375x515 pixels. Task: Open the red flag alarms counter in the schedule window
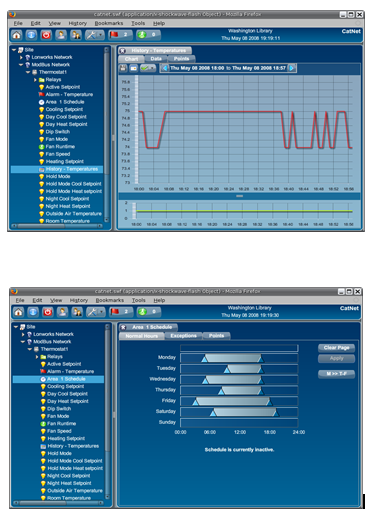pyautogui.click(x=121, y=312)
